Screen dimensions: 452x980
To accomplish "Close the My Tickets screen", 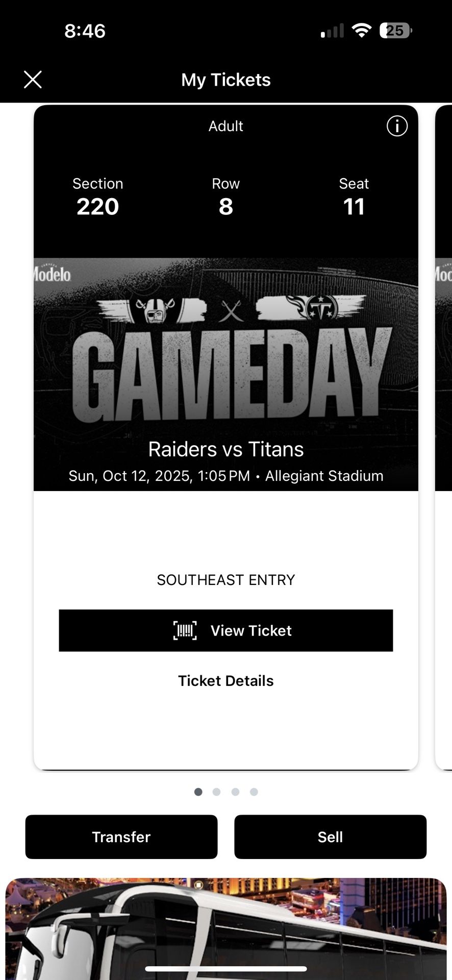I will click(33, 80).
